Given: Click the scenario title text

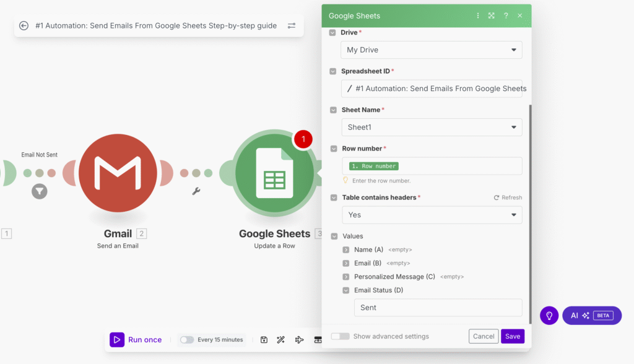Looking at the screenshot, I should (x=156, y=25).
